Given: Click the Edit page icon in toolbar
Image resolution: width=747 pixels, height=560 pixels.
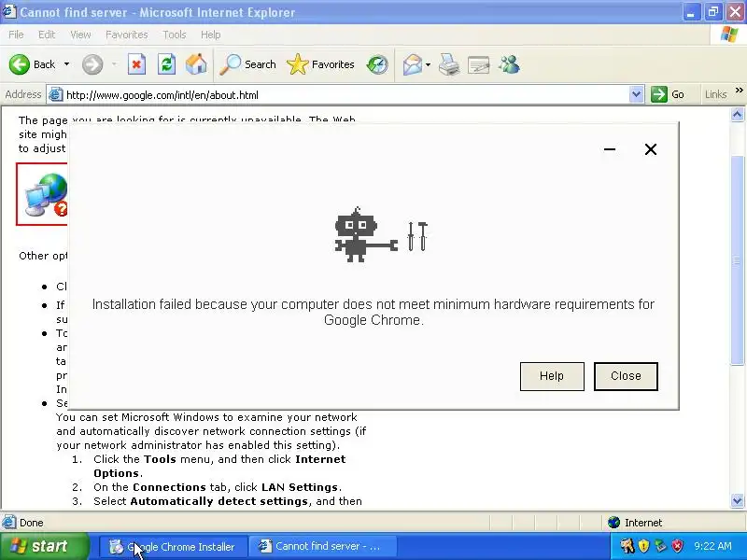Looking at the screenshot, I should point(479,64).
